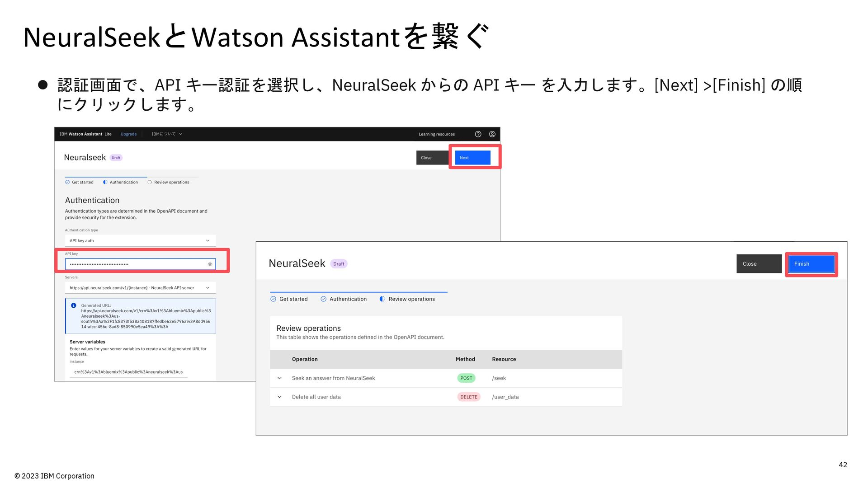This screenshot has width=868, height=488.
Task: Click the Resource column header
Action: click(504, 359)
